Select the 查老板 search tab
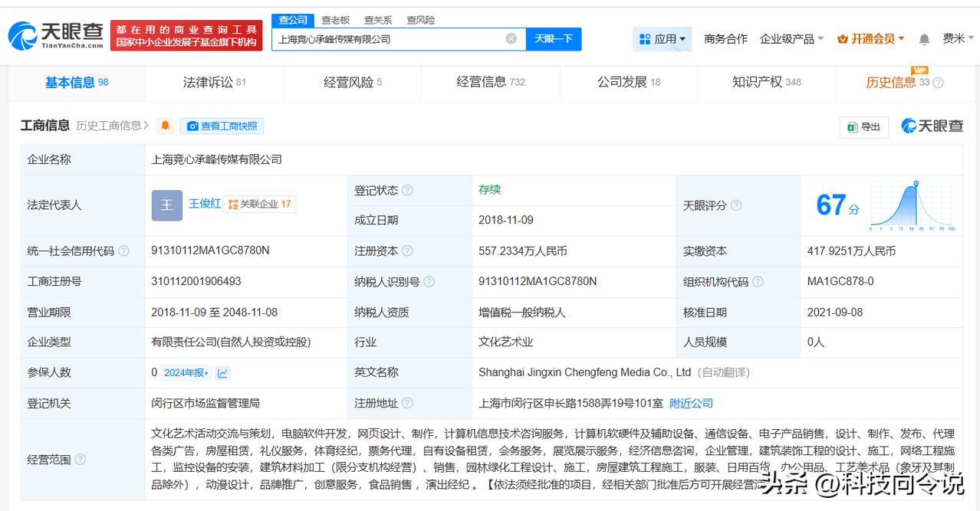This screenshot has width=980, height=511. 335,20
